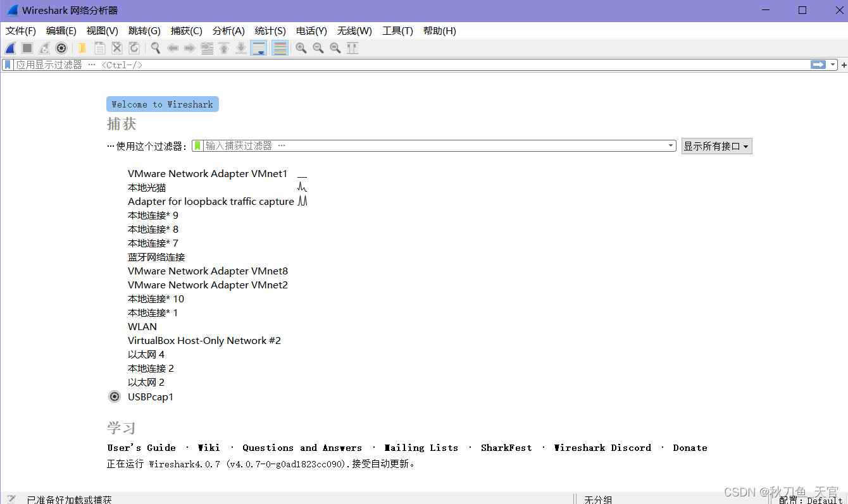Close the capture file from the toolbar
The height and width of the screenshot is (504, 848).
[117, 48]
